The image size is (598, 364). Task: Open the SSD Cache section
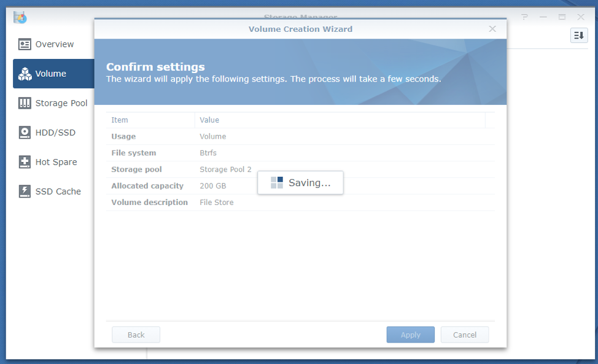tap(54, 192)
